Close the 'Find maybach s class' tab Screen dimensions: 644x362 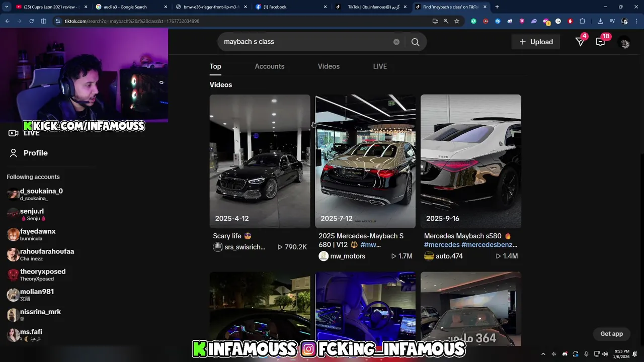485,7
